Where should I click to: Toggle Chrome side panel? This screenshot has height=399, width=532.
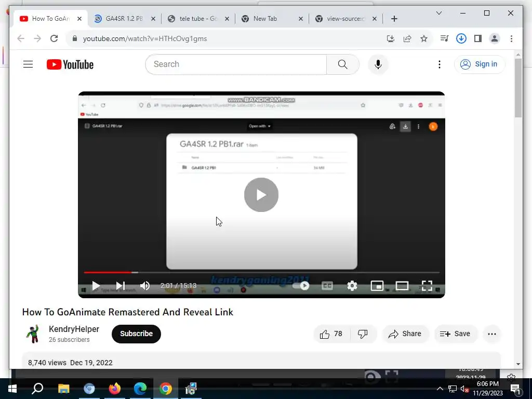click(478, 38)
